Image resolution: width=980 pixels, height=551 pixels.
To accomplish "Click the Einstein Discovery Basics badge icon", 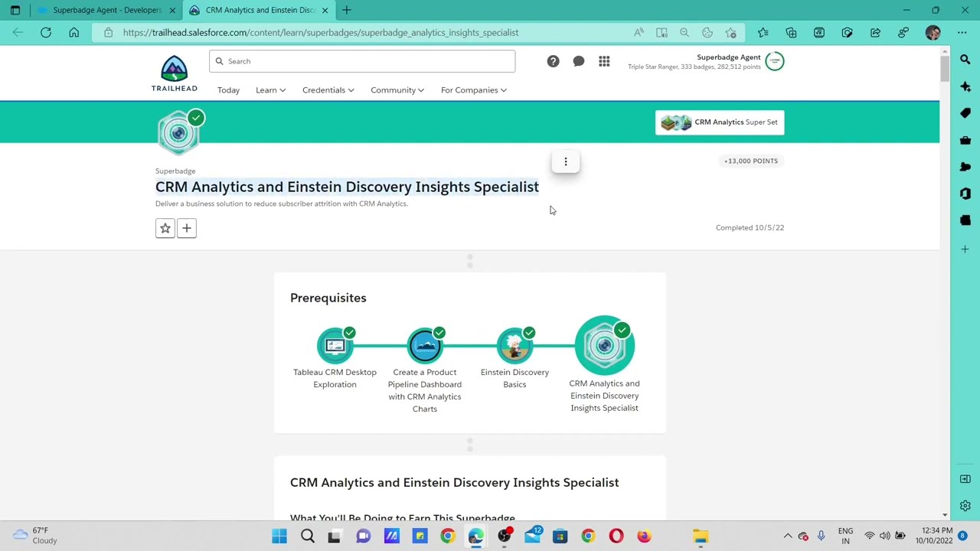I will click(x=514, y=345).
